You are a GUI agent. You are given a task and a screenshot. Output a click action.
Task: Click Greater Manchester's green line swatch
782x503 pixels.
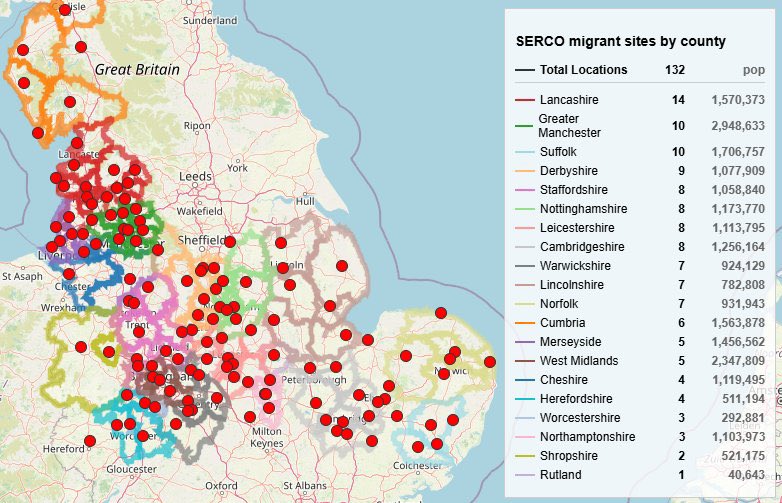(525, 126)
